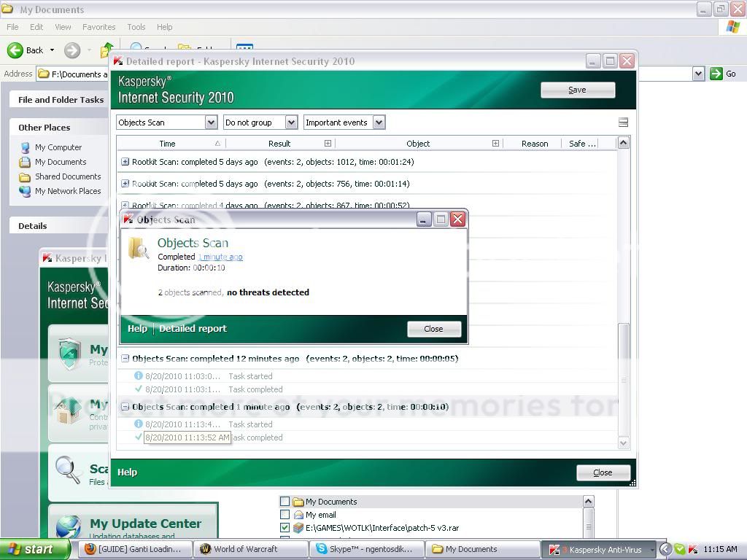Click the green Go button
The width and height of the screenshot is (747, 560).
click(x=723, y=74)
